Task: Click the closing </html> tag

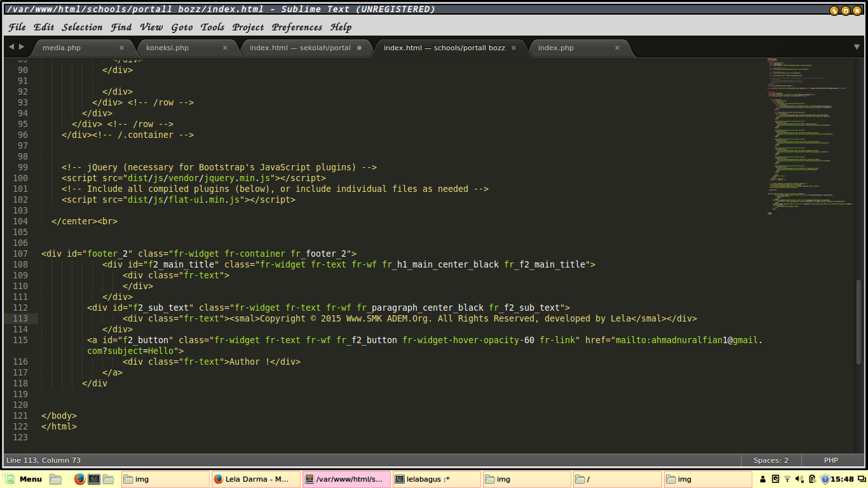Action: point(59,426)
